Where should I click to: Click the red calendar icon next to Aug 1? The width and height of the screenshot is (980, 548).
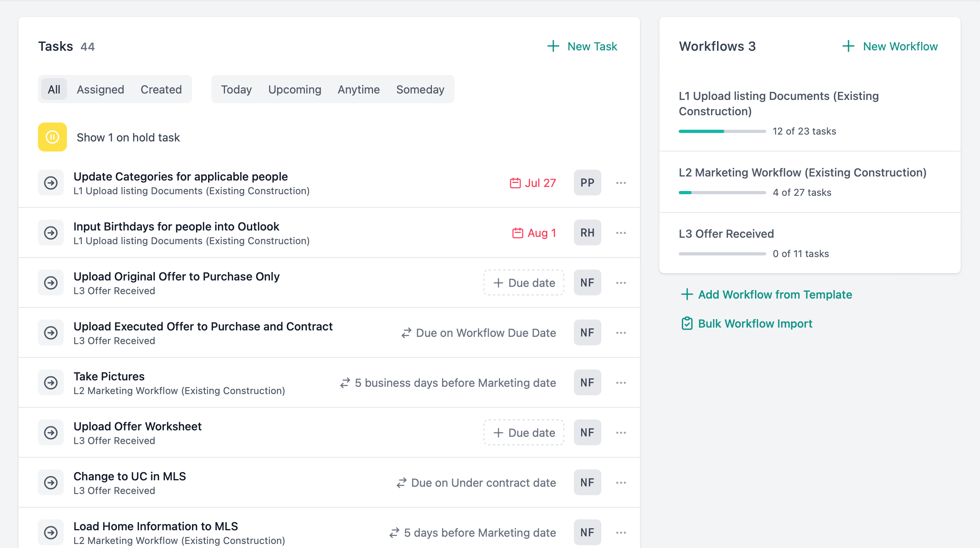517,233
